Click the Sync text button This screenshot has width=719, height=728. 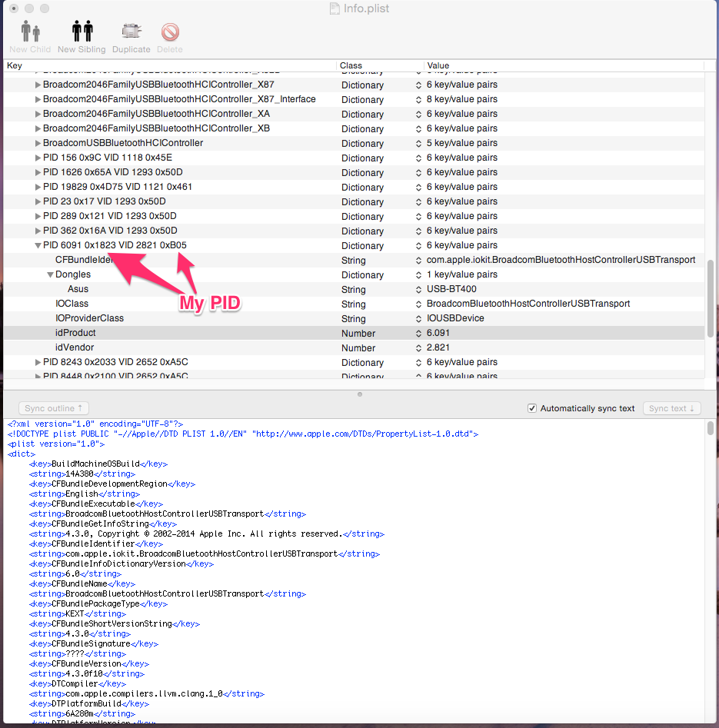coord(671,408)
